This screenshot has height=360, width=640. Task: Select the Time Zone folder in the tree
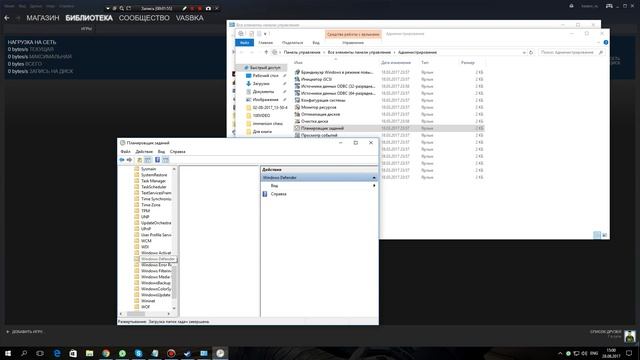(x=151, y=205)
